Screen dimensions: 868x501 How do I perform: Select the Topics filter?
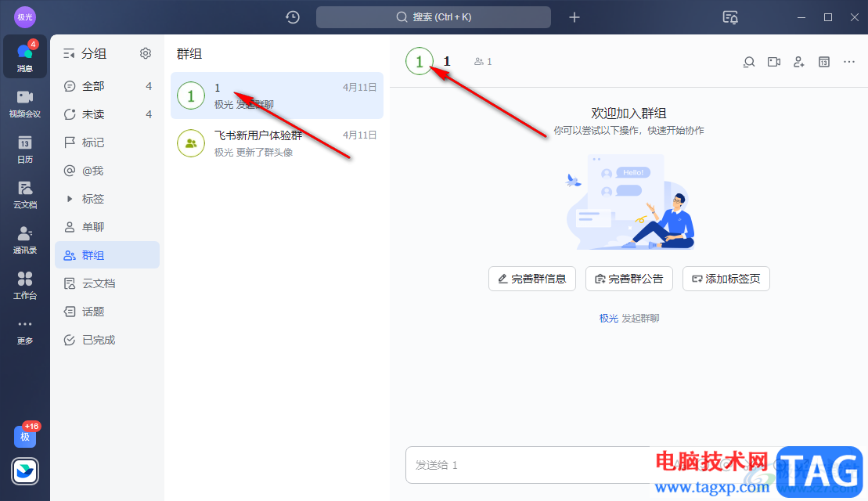click(x=107, y=312)
